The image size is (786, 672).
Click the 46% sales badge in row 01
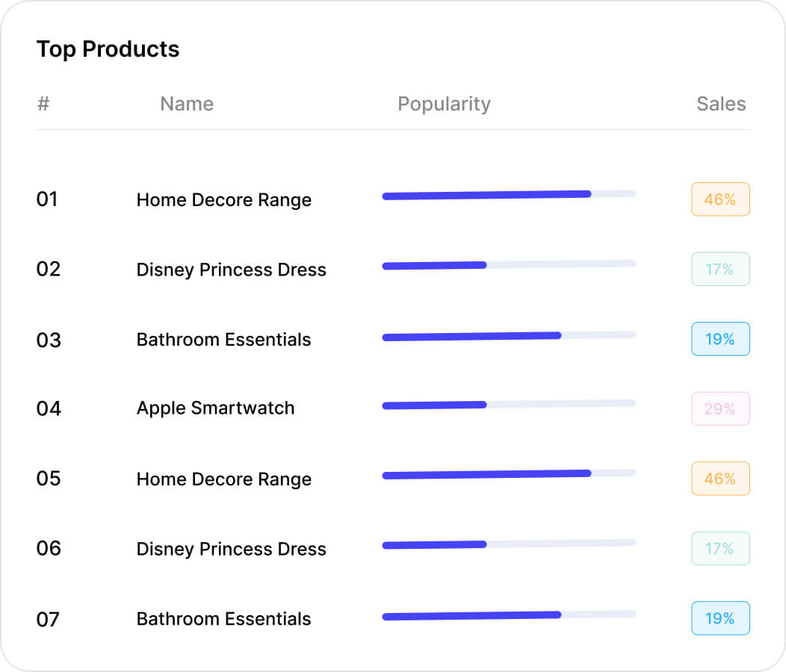(720, 199)
